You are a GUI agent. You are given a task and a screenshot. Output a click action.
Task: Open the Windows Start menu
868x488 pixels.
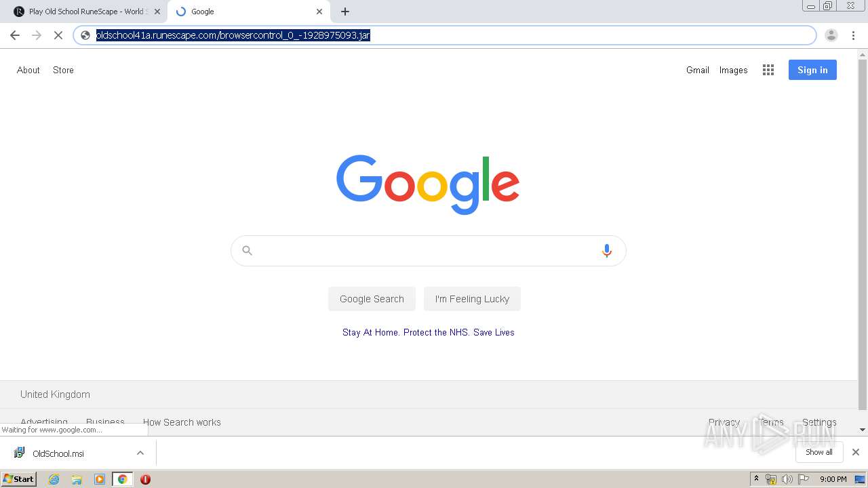(19, 479)
